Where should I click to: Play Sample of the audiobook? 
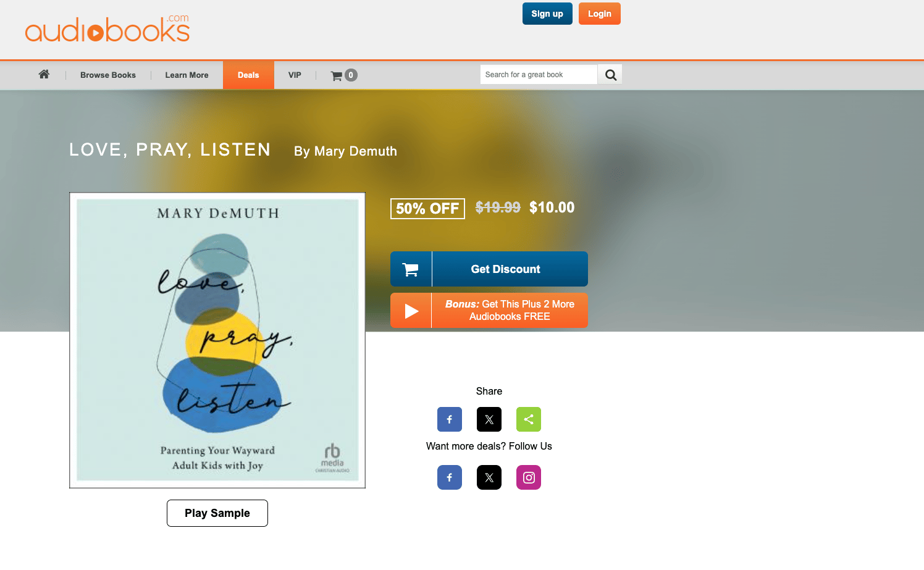pos(217,513)
